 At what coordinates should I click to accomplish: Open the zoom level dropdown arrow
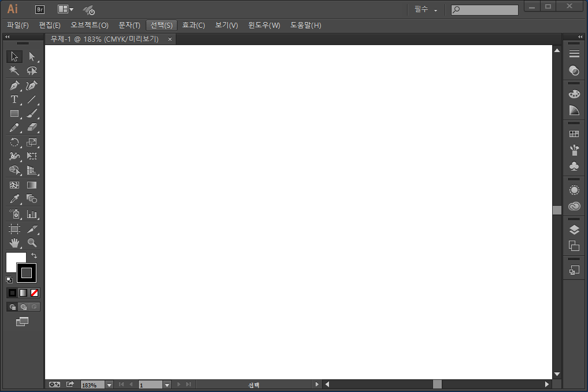click(109, 384)
